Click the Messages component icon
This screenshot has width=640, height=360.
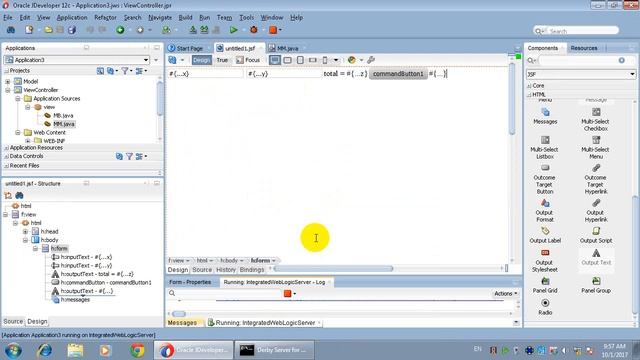pos(545,112)
